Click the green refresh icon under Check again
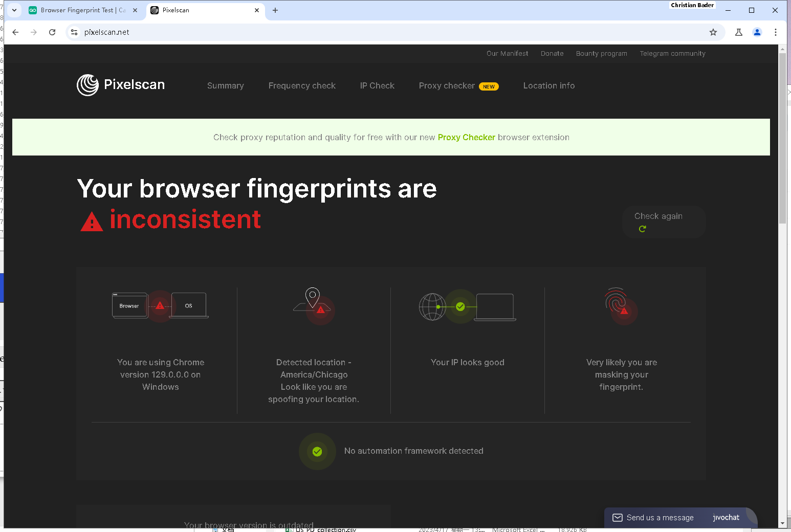The image size is (791, 532). tap(642, 229)
